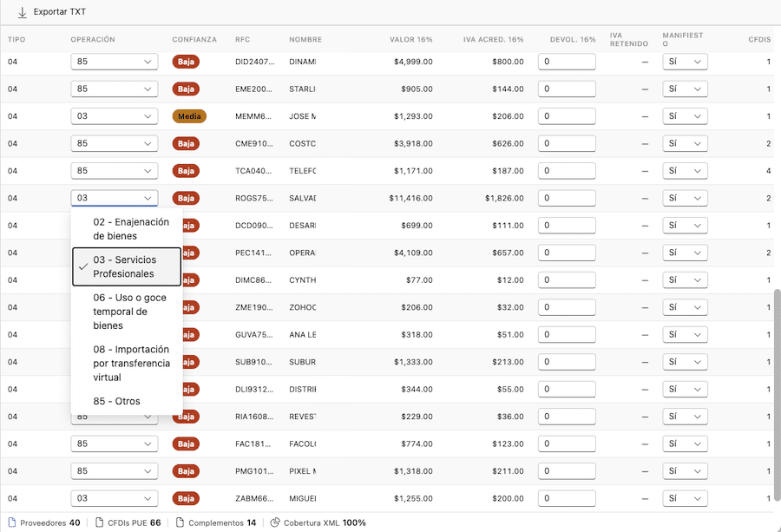781x532 pixels.
Task: Open Manifiesto dropdown for DCD090 row
Action: pyautogui.click(x=685, y=226)
